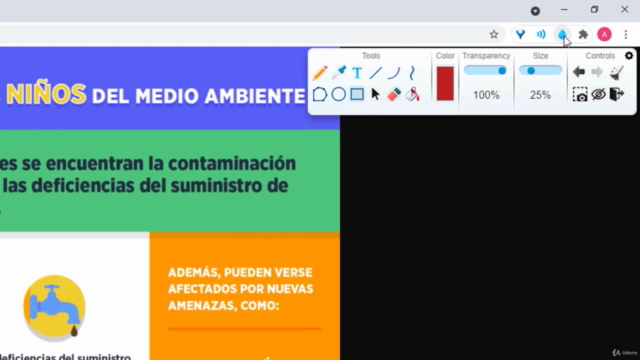
Task: Click the water faucet illustration
Action: tap(54, 308)
